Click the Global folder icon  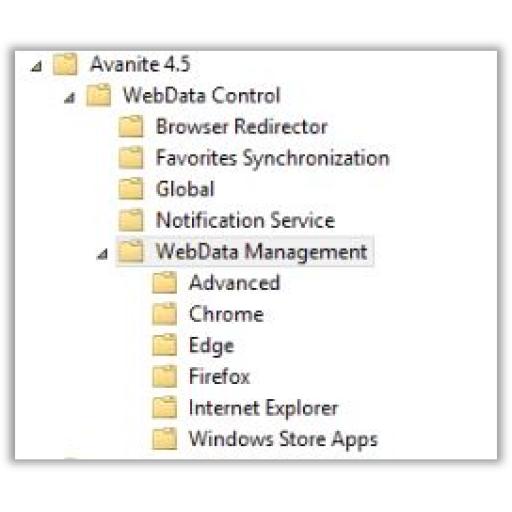[131, 189]
